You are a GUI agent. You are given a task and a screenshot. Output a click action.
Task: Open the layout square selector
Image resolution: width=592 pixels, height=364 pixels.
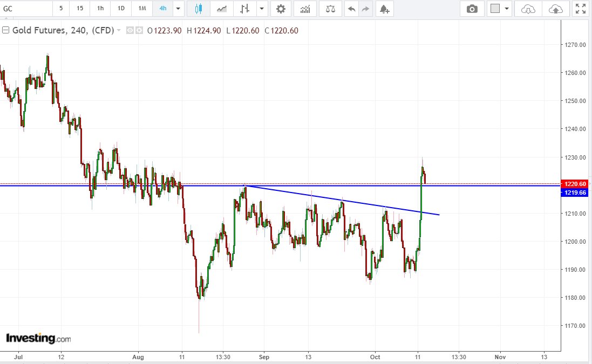pos(495,9)
